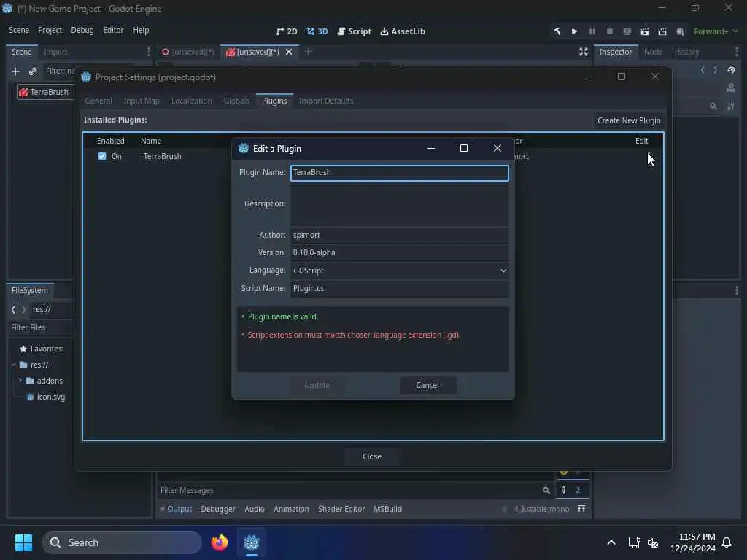Open the Editor menu

point(113,30)
